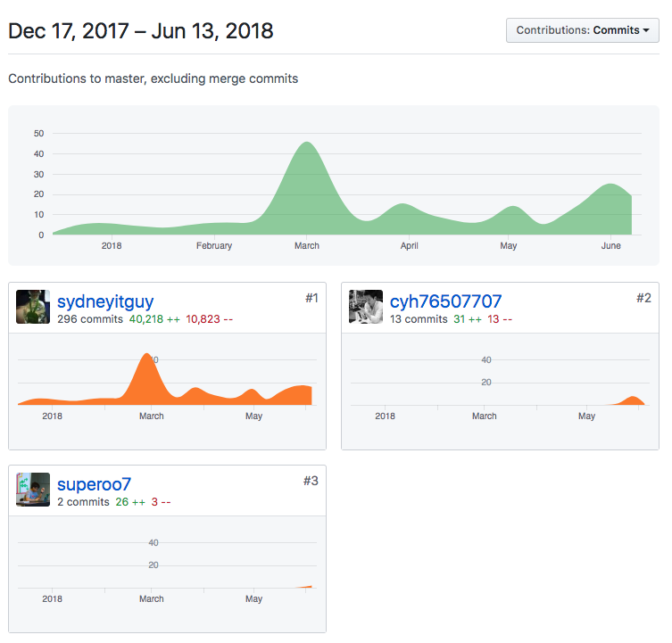This screenshot has width=672, height=643.
Task: Click the '40,218 ++' additions count
Action: coord(154,319)
